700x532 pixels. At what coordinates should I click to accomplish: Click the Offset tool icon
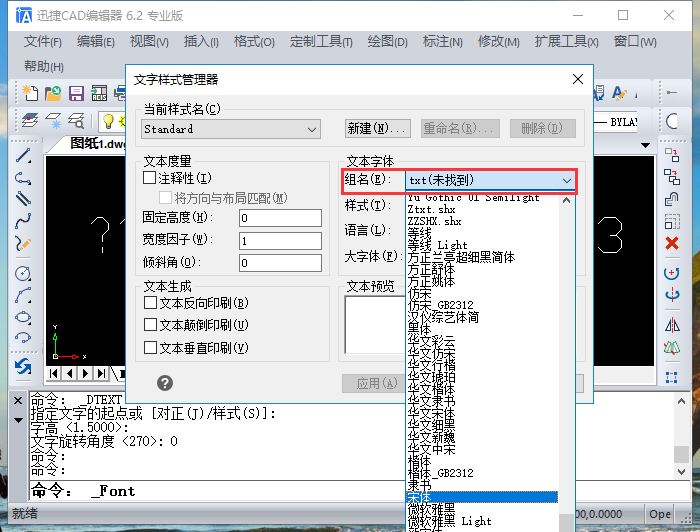coord(672,199)
